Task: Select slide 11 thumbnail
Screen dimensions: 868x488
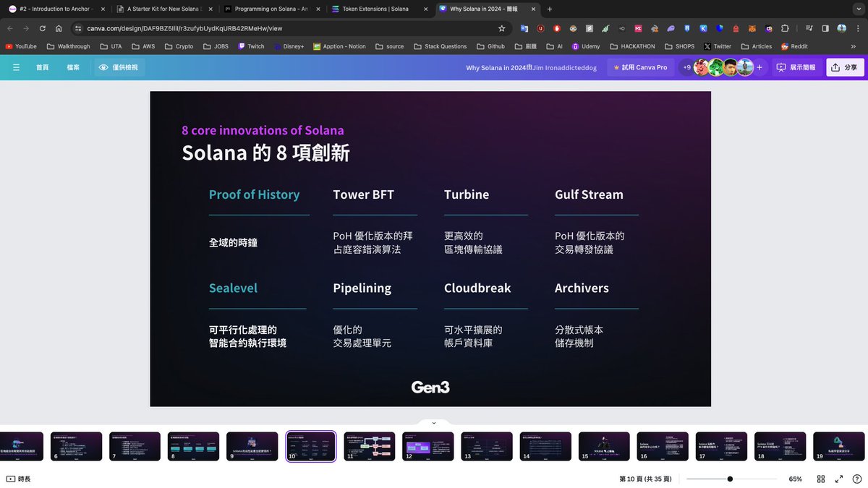Action: [x=369, y=447]
